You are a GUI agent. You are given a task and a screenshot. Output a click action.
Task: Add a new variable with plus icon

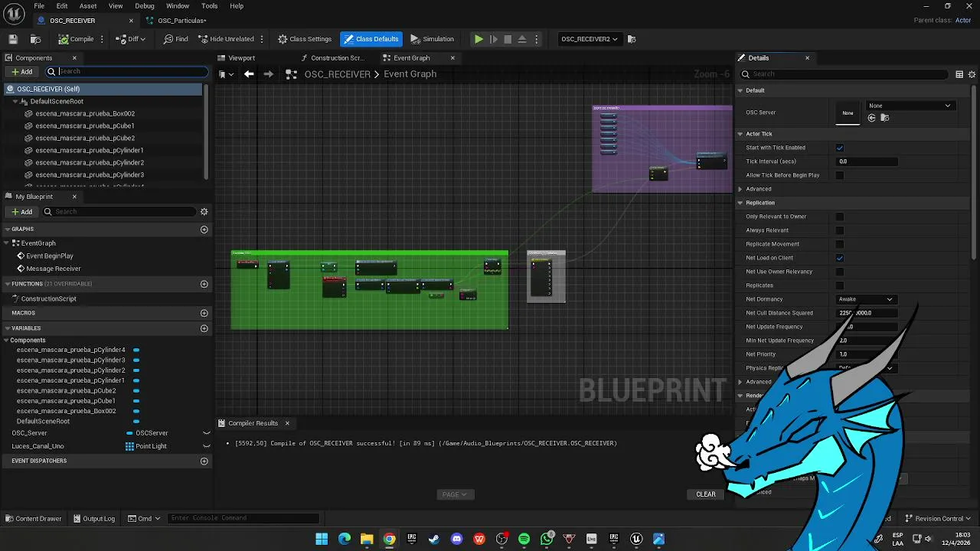[x=204, y=328]
